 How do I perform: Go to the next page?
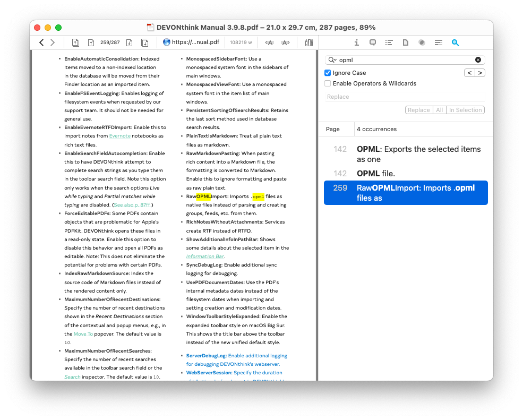130,42
